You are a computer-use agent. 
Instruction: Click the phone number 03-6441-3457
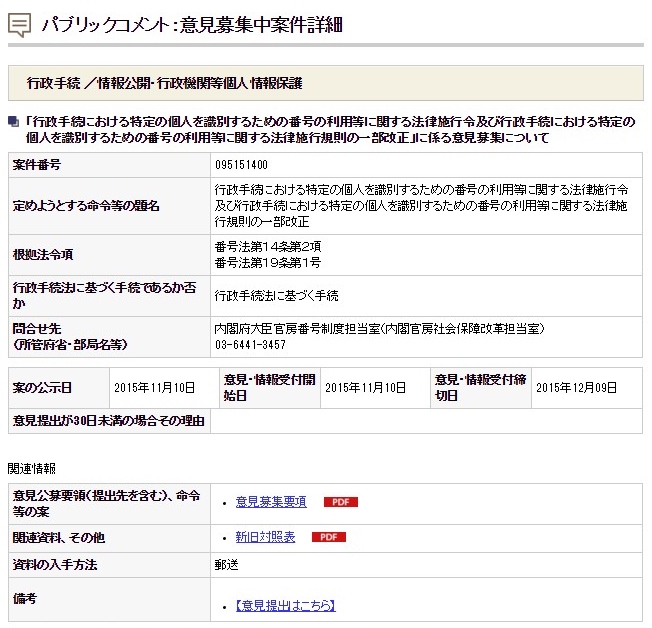[x=250, y=344]
